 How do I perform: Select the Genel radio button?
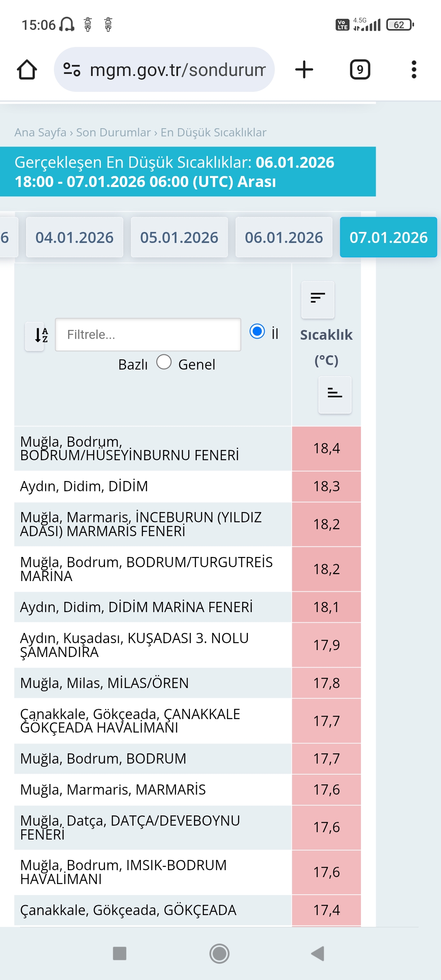[x=164, y=362]
